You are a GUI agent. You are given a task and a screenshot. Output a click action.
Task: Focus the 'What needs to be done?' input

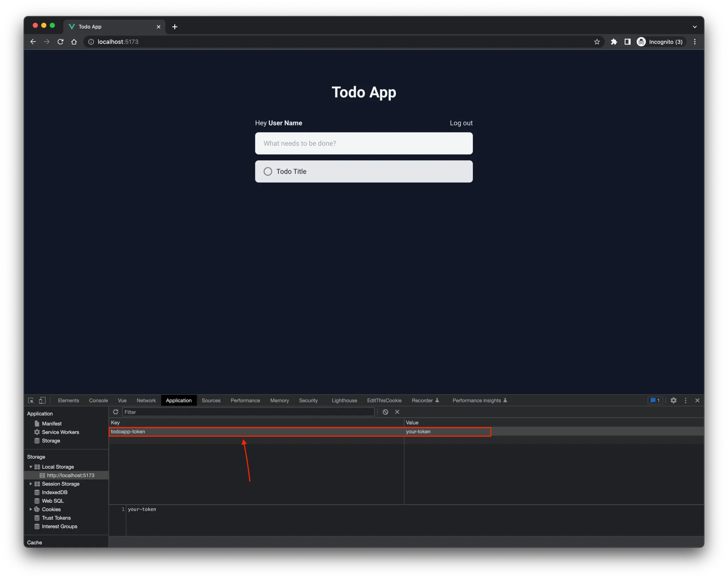click(364, 143)
